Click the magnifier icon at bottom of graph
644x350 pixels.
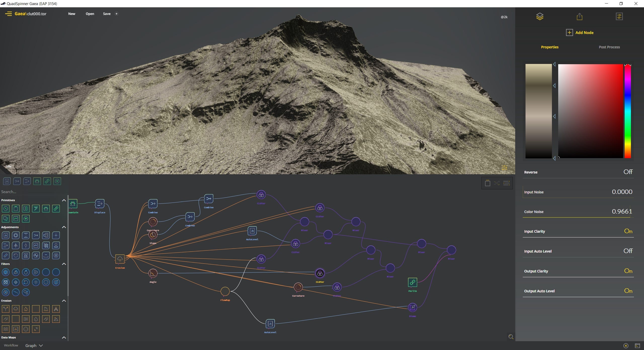pos(511,337)
